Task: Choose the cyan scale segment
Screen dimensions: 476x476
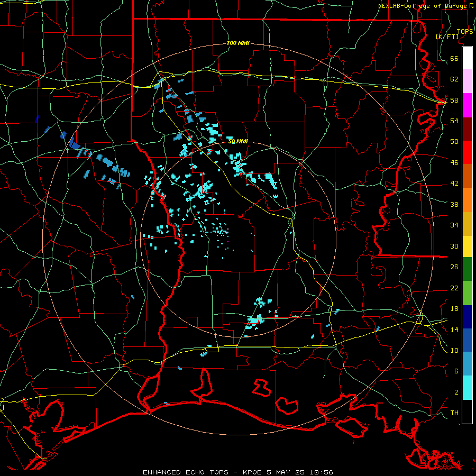Action: [x=467, y=388]
